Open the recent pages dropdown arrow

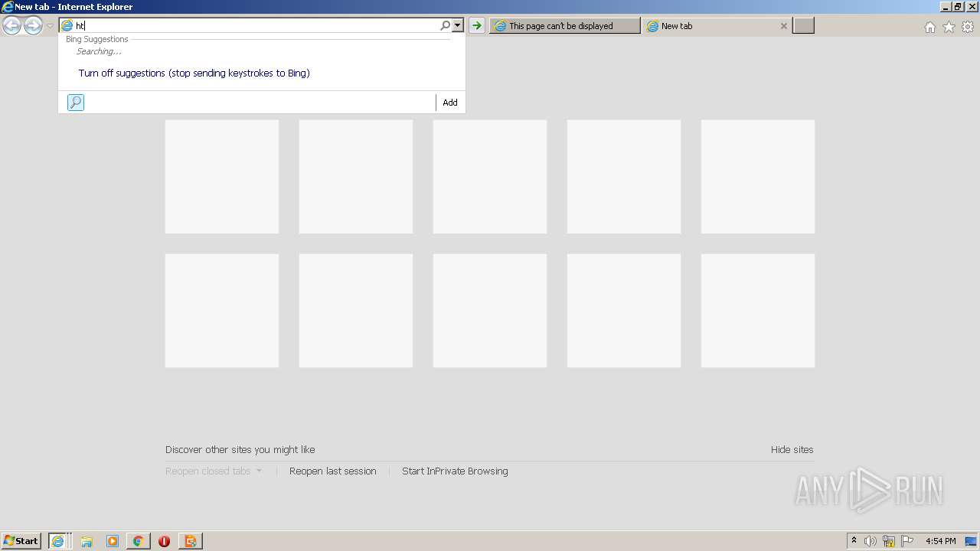50,26
